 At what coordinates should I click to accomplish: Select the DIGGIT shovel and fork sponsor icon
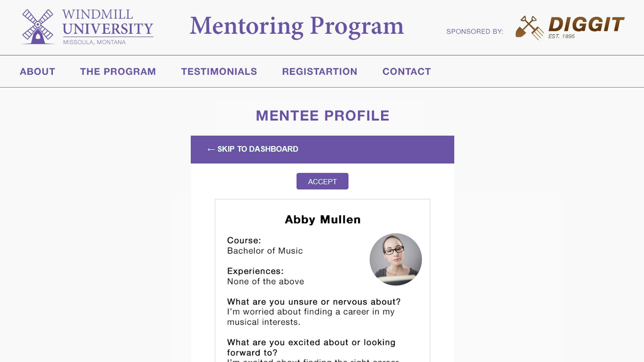[x=530, y=27]
